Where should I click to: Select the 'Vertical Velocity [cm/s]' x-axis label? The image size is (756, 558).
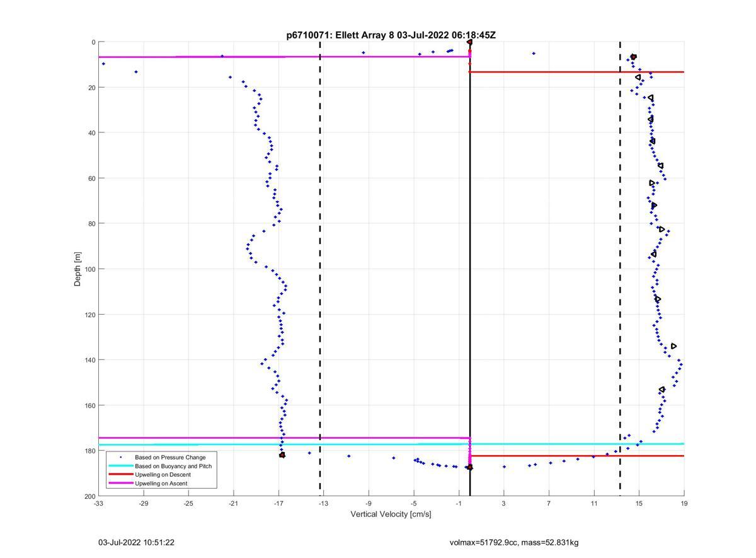(391, 514)
